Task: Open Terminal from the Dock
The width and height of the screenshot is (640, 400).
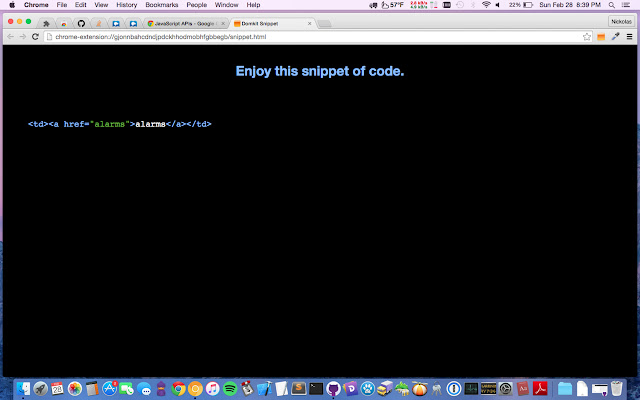Action: point(316,388)
